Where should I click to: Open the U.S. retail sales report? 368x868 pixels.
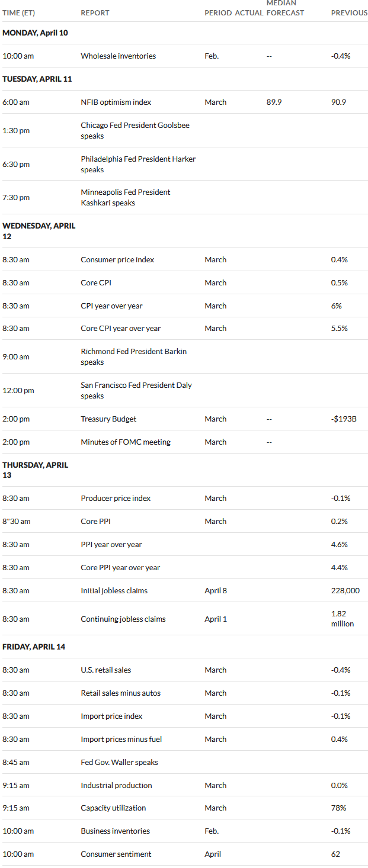coord(106,670)
